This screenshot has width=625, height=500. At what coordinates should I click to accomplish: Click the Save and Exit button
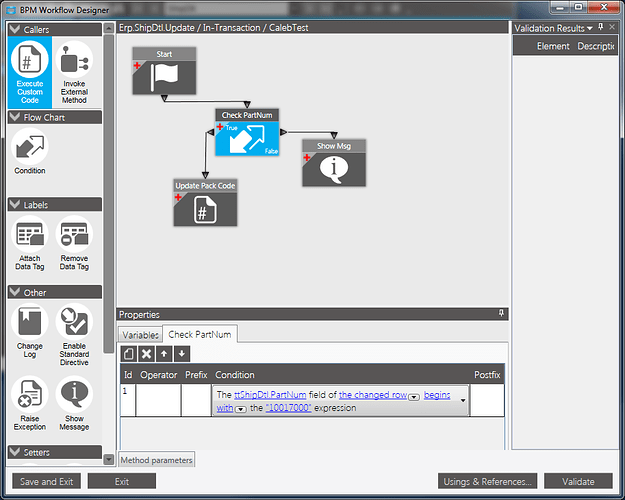point(47,481)
